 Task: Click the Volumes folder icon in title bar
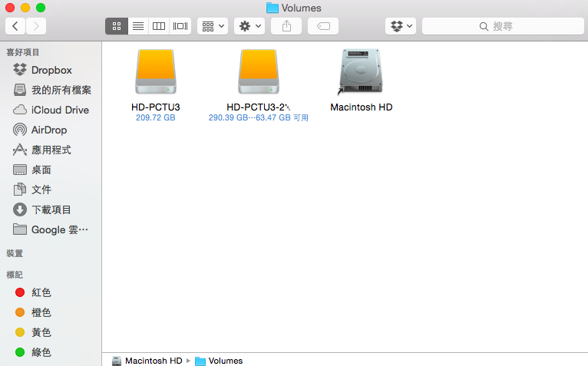(x=273, y=8)
